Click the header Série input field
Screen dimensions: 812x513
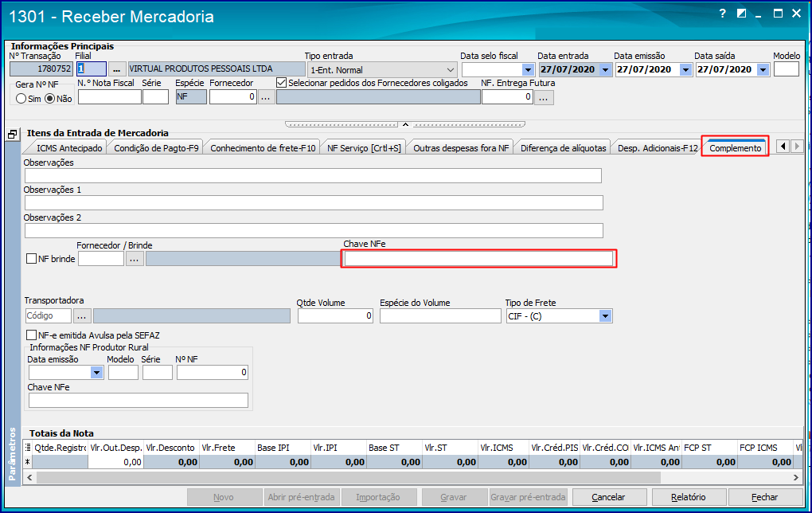click(x=155, y=97)
